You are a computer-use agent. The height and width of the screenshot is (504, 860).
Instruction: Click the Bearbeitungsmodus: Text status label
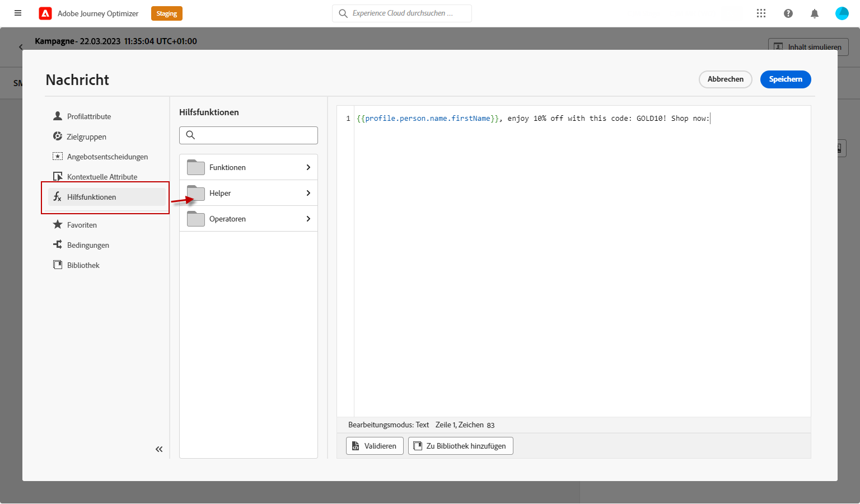pos(389,425)
